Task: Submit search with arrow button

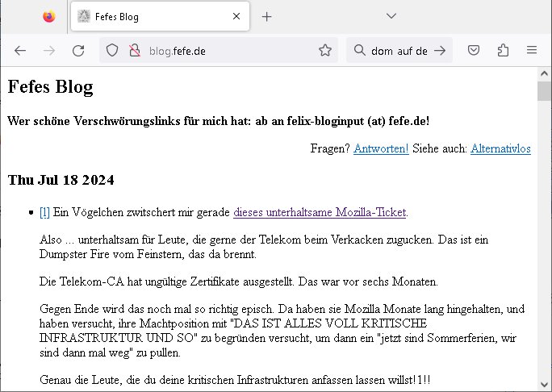Action: 440,51
